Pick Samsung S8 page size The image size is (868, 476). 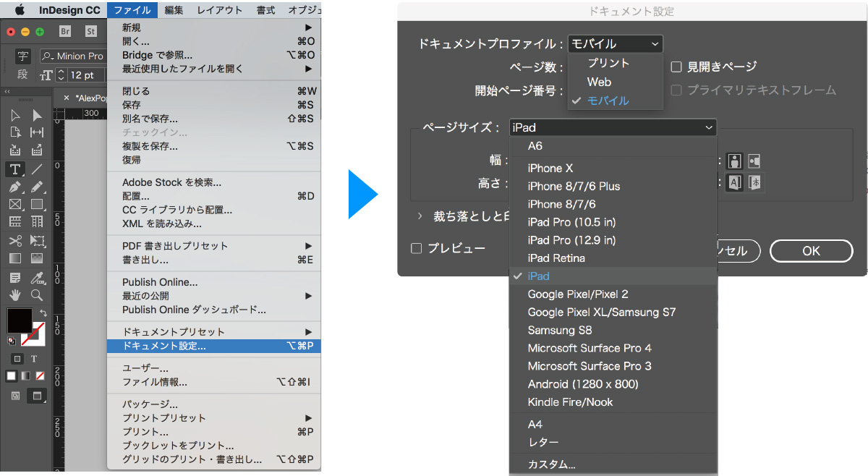[x=613, y=330]
